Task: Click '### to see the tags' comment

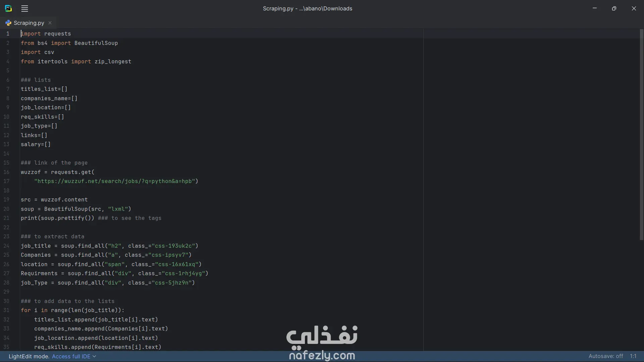Action: pyautogui.click(x=129, y=218)
